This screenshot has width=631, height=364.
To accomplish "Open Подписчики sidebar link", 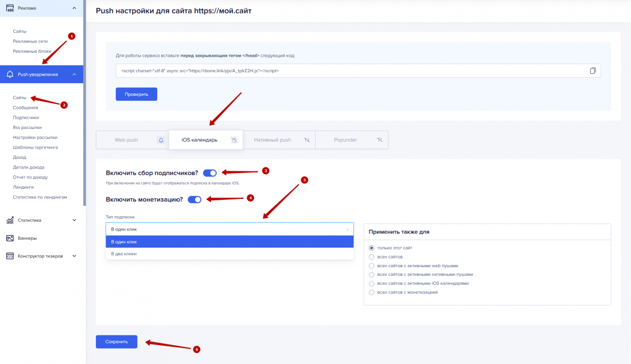I will coord(26,118).
